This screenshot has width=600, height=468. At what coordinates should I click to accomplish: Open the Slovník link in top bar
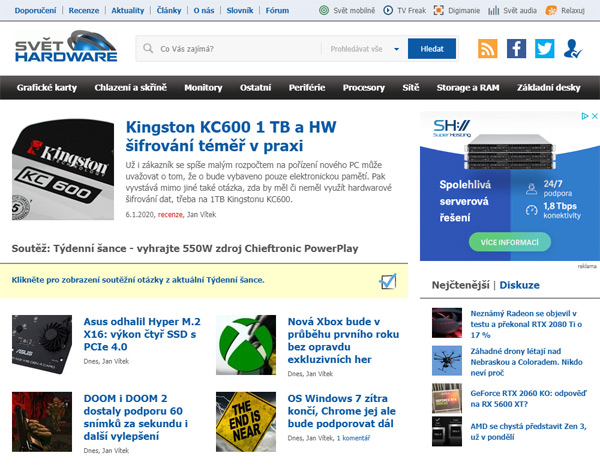[x=239, y=10]
